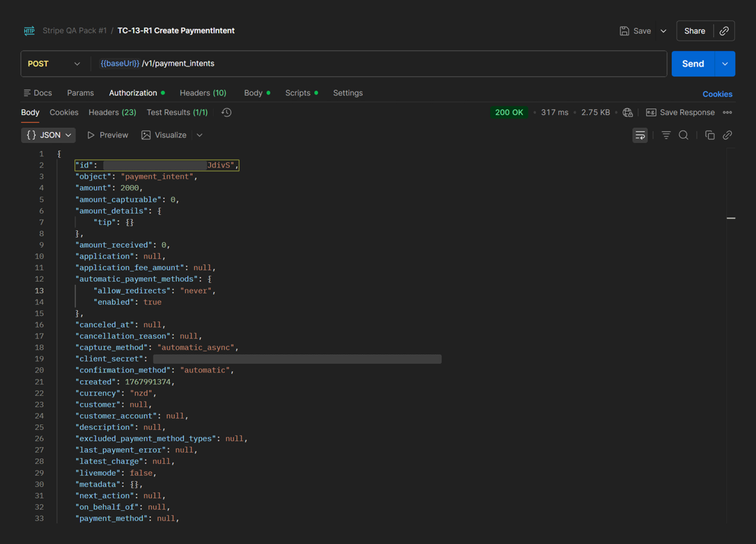Open the Docs panel
Screen dimensions: 756x544
click(38, 93)
